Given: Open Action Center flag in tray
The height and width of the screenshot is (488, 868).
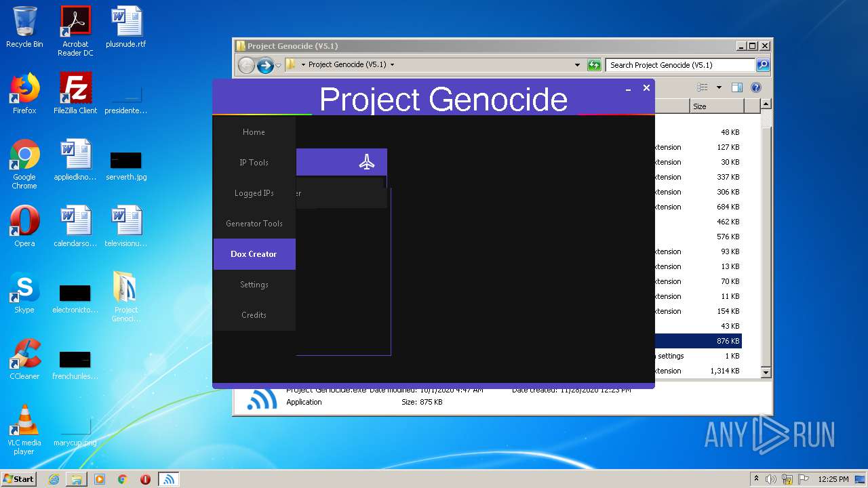Looking at the screenshot, I should [804, 479].
